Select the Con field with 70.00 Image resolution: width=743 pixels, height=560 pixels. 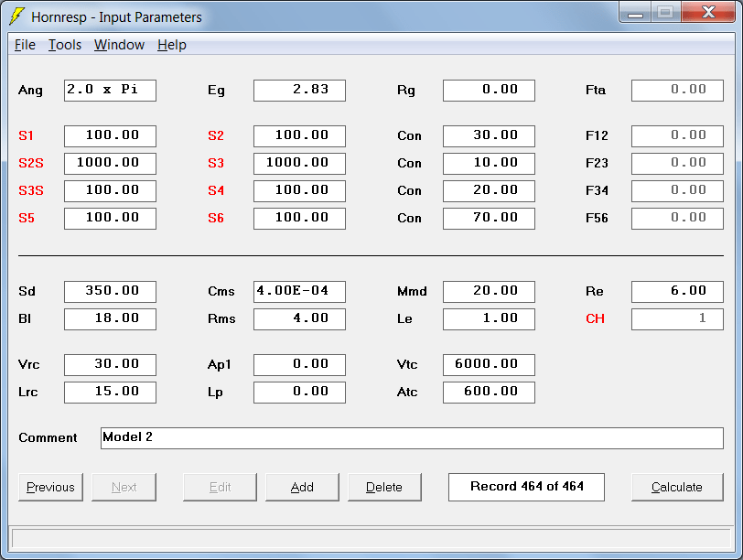click(x=489, y=219)
